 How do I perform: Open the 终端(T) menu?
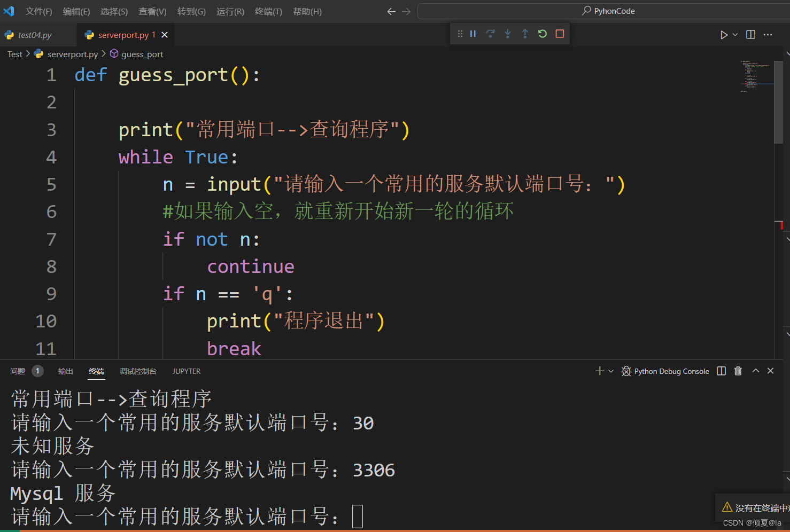click(268, 11)
